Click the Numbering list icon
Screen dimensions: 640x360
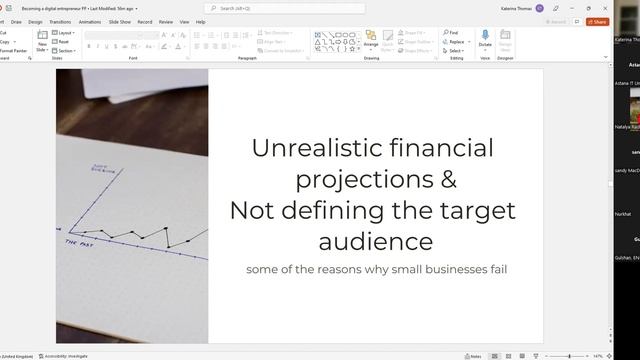point(212,36)
